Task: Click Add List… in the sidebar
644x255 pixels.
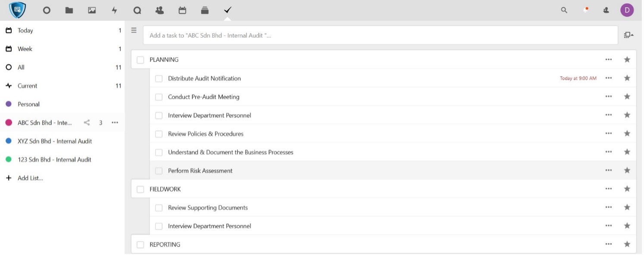Action: point(30,178)
